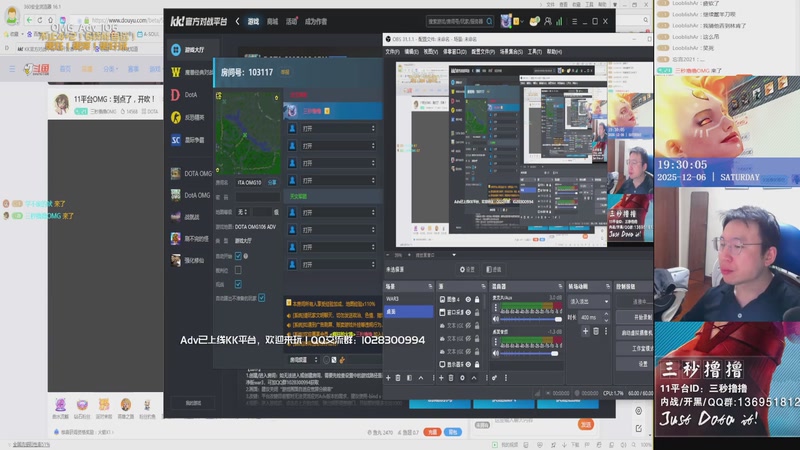Screen dimensions: 800x450
Task: Open scene filters in the OBS scenes toolbar
Action: (409, 378)
